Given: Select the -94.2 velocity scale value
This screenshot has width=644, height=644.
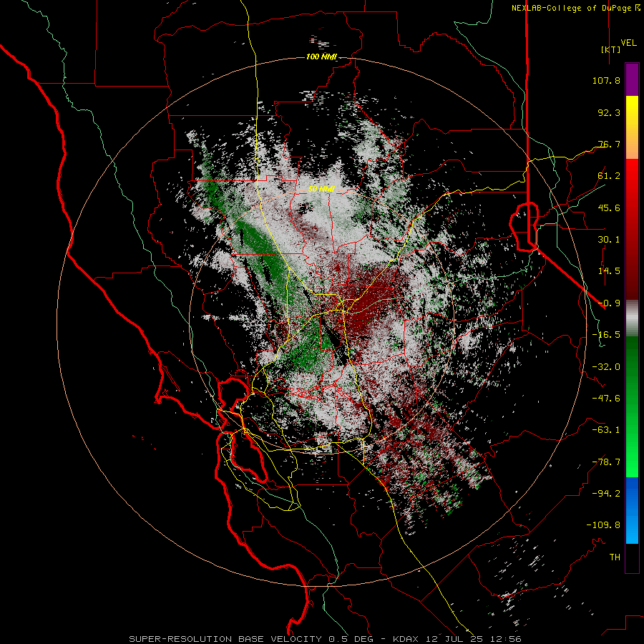Looking at the screenshot, I should point(606,494).
